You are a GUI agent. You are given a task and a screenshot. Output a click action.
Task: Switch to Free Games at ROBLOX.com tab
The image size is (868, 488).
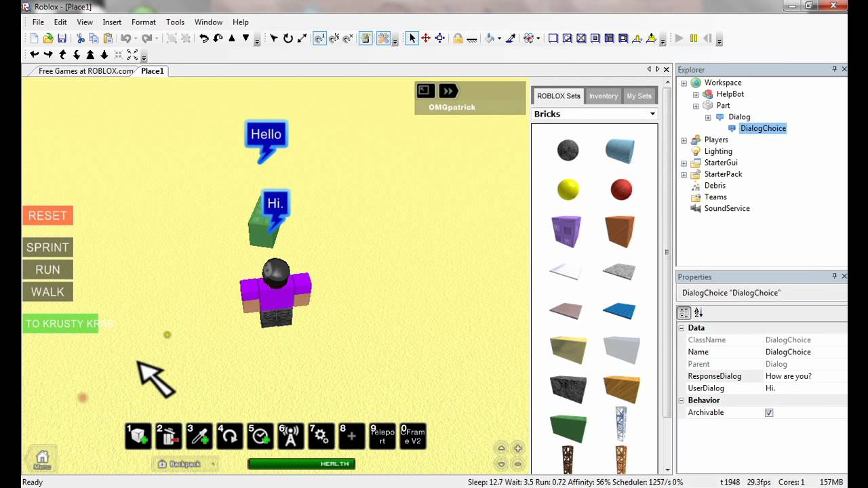click(85, 71)
